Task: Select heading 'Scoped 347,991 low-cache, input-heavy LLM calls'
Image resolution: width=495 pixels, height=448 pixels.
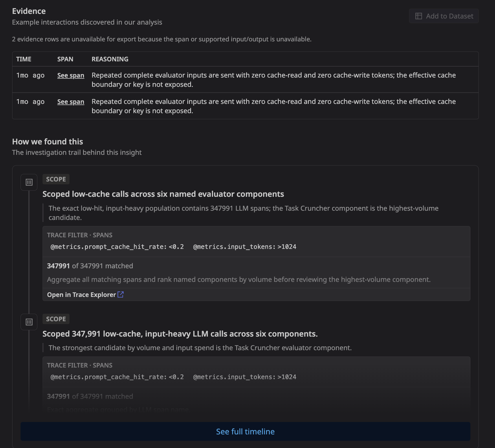Action: (x=180, y=334)
